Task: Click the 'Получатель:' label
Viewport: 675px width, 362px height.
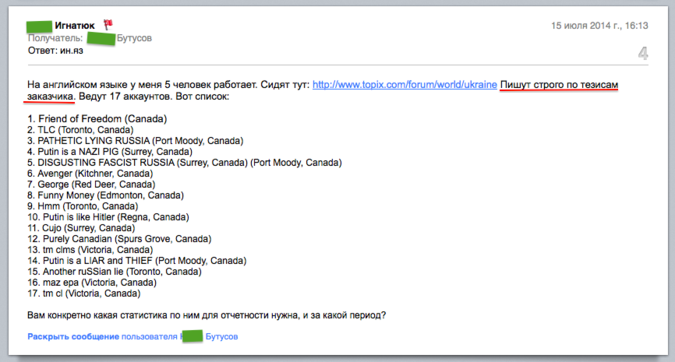Action: point(55,38)
